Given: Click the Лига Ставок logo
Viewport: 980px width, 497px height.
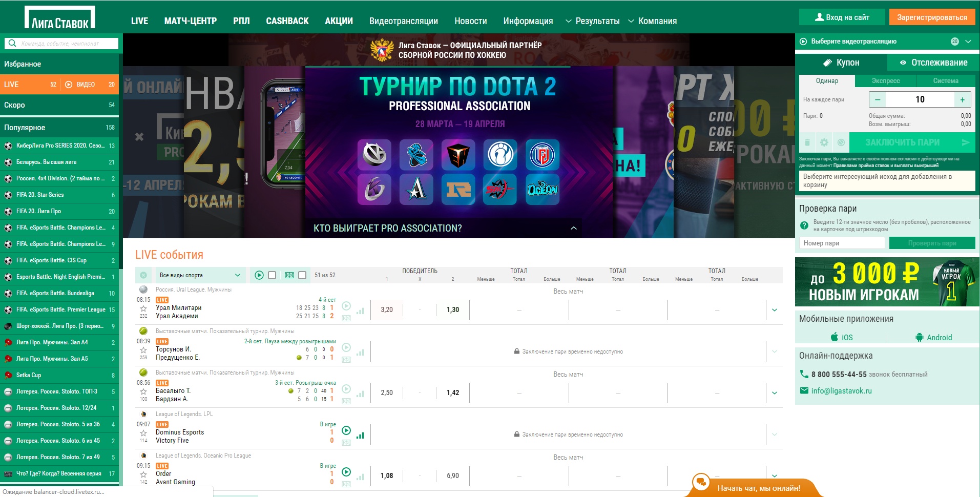Looking at the screenshot, I should tap(60, 17).
